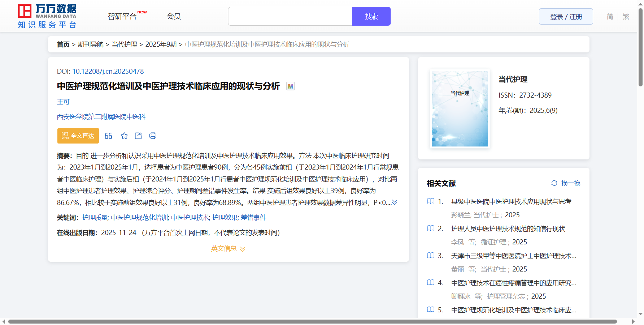Click book icon beside first related article

pyautogui.click(x=431, y=201)
